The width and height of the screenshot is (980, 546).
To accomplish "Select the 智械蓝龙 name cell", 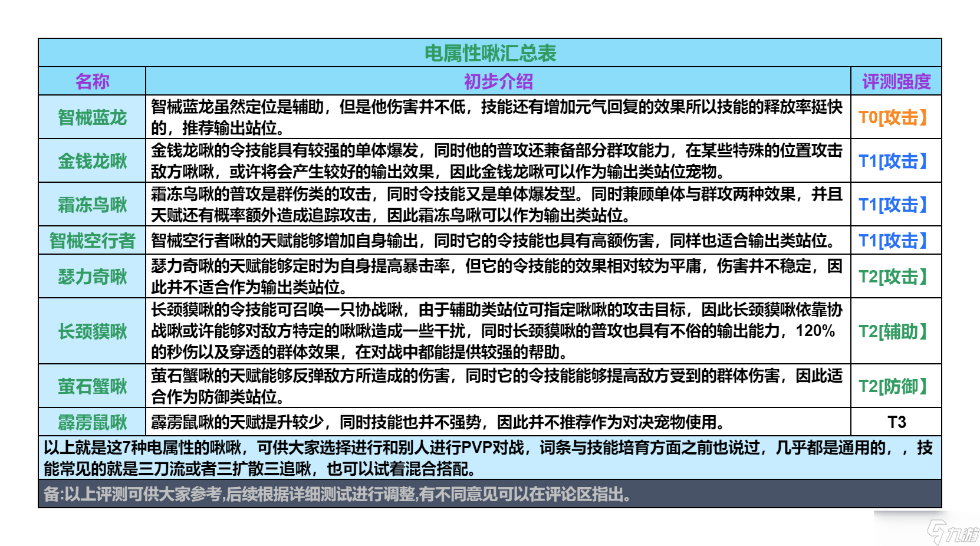I will [x=92, y=117].
